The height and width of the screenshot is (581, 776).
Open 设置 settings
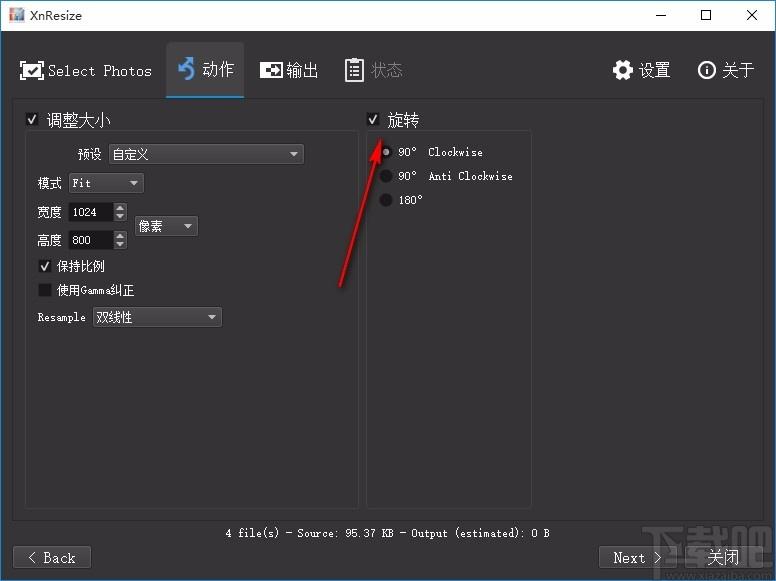pos(641,70)
